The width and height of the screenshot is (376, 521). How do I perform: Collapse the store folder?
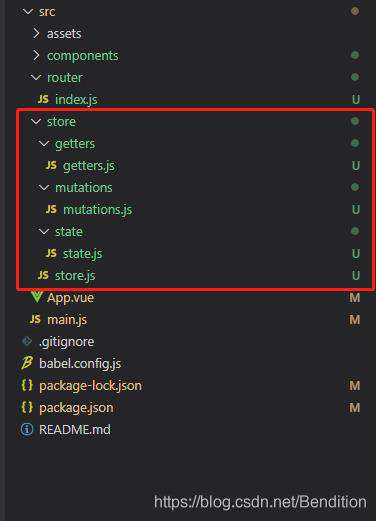pyautogui.click(x=36, y=121)
